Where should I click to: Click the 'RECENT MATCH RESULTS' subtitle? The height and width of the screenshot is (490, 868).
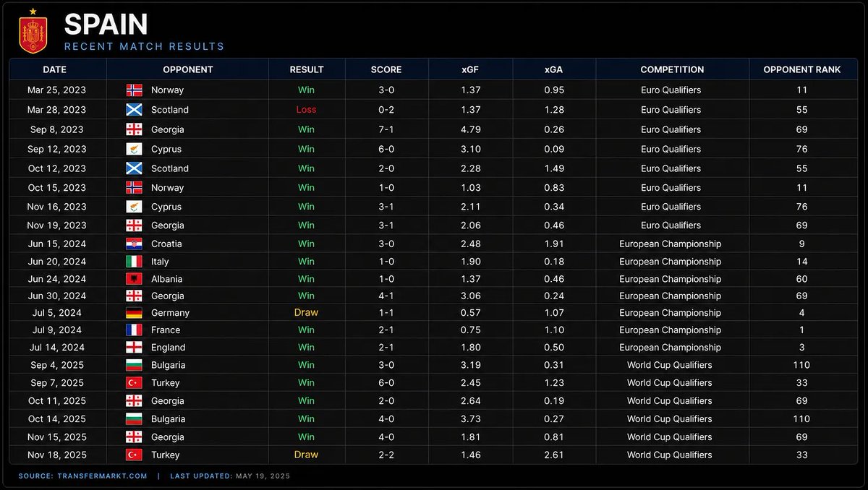tap(144, 46)
